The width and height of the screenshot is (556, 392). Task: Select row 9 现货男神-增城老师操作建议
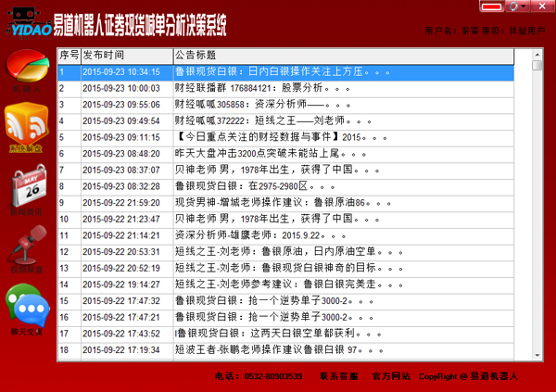285,203
